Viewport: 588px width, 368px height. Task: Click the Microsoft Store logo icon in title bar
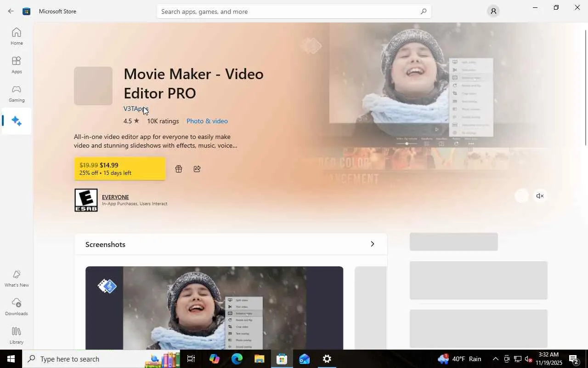tap(27, 11)
